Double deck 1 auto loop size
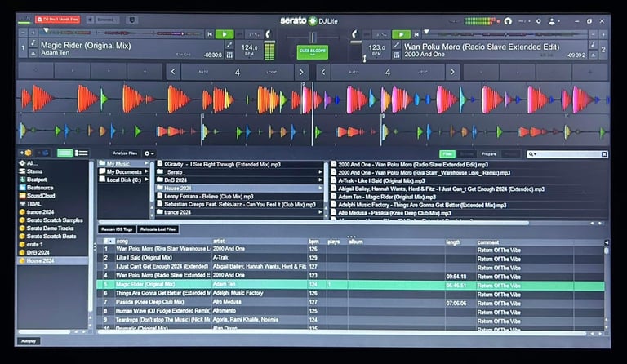This screenshot has width=627, height=364. (x=301, y=72)
